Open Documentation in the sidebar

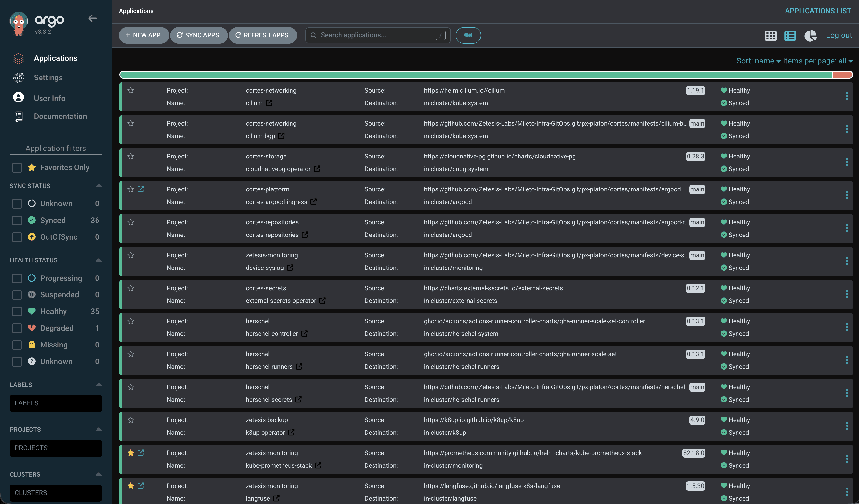pos(60,117)
